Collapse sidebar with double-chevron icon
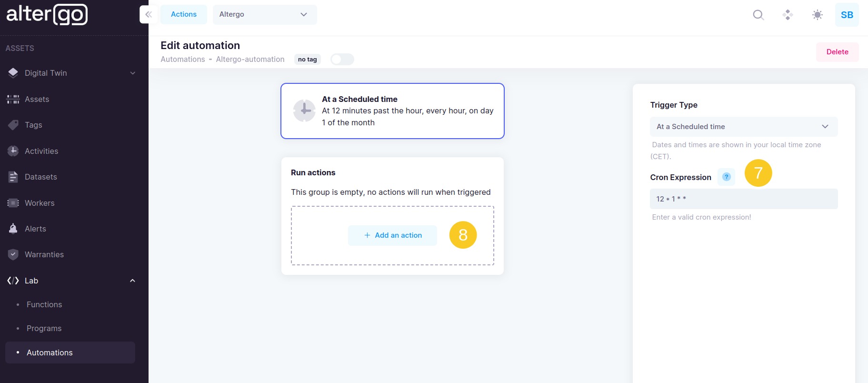Image resolution: width=868 pixels, height=383 pixels. tap(149, 14)
